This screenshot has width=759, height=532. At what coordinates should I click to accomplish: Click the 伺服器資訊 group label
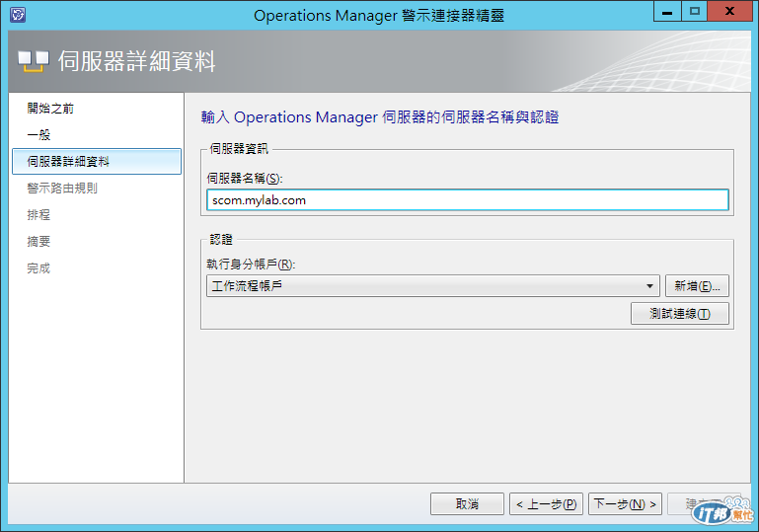(x=239, y=149)
